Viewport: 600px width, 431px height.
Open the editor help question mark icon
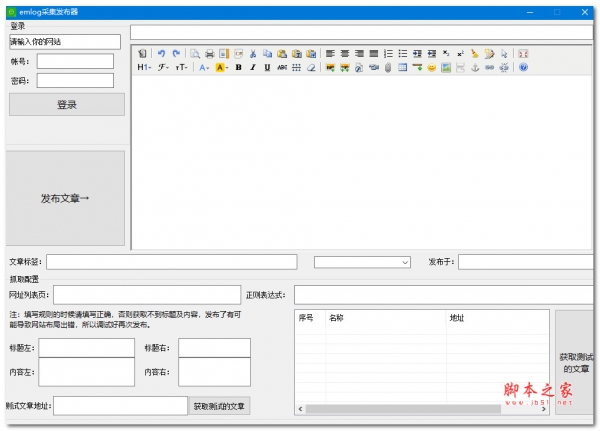pos(523,68)
